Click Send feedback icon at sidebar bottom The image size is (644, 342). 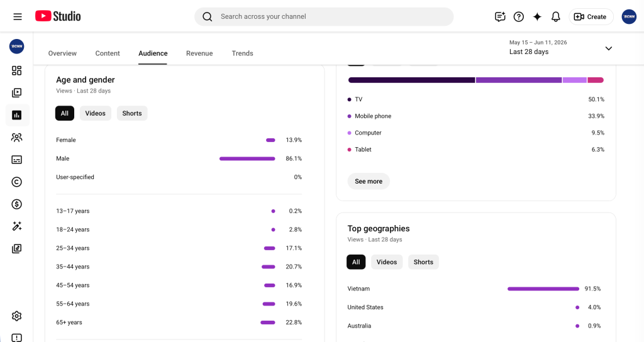[x=17, y=338]
